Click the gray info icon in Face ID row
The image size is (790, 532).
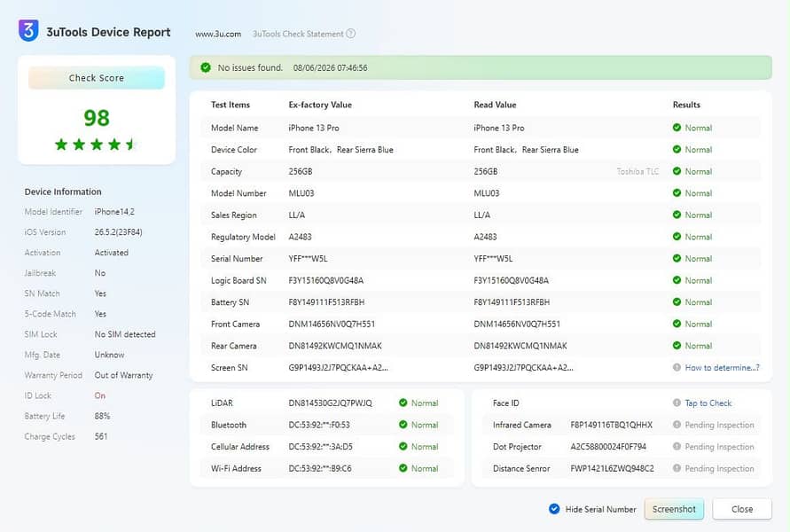tap(677, 403)
